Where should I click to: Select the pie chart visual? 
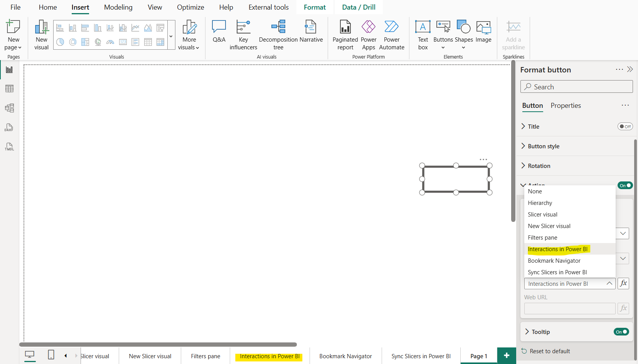coord(60,42)
